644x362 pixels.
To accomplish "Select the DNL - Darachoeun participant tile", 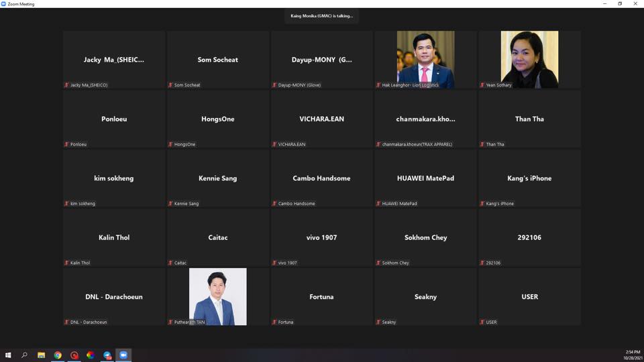I will click(114, 296).
